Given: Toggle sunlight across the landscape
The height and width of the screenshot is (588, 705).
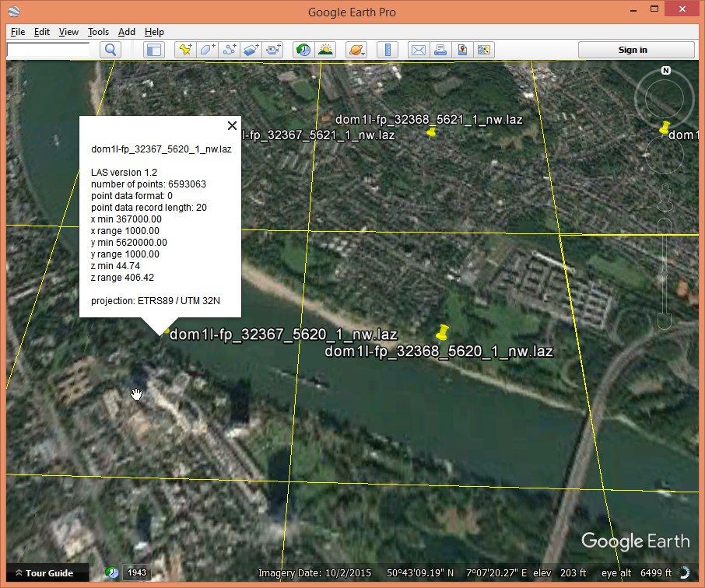Looking at the screenshot, I should point(324,50).
